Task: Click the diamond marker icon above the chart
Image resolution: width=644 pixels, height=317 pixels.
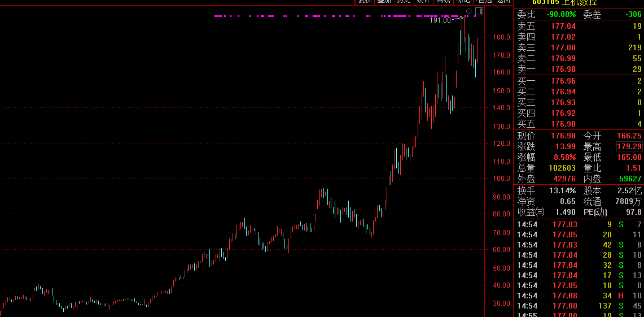Action: 468,11
